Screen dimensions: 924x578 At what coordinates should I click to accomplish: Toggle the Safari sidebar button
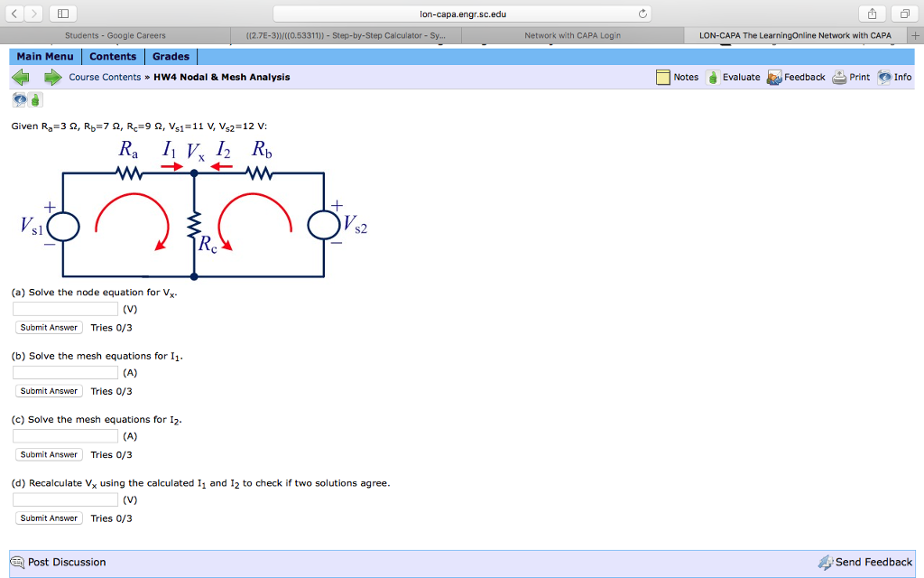63,14
